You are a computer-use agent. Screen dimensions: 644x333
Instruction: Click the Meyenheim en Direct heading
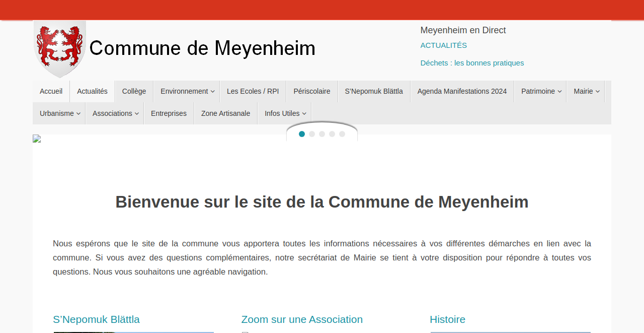coord(463,30)
